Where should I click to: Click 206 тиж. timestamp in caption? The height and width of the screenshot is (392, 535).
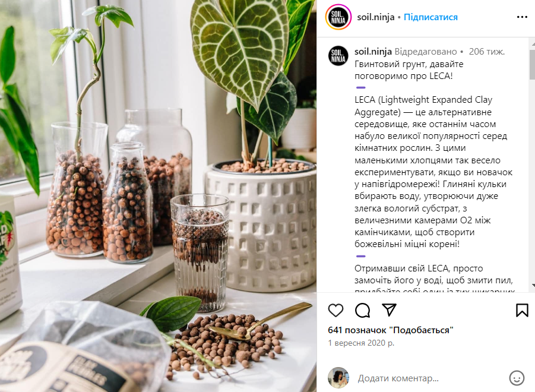(x=486, y=52)
